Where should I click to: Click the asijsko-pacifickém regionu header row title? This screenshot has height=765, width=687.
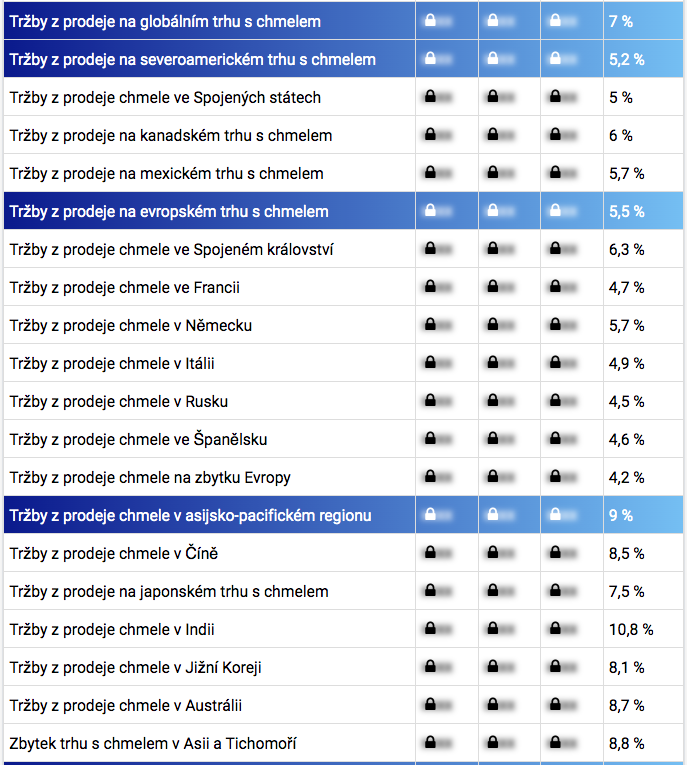coord(190,515)
